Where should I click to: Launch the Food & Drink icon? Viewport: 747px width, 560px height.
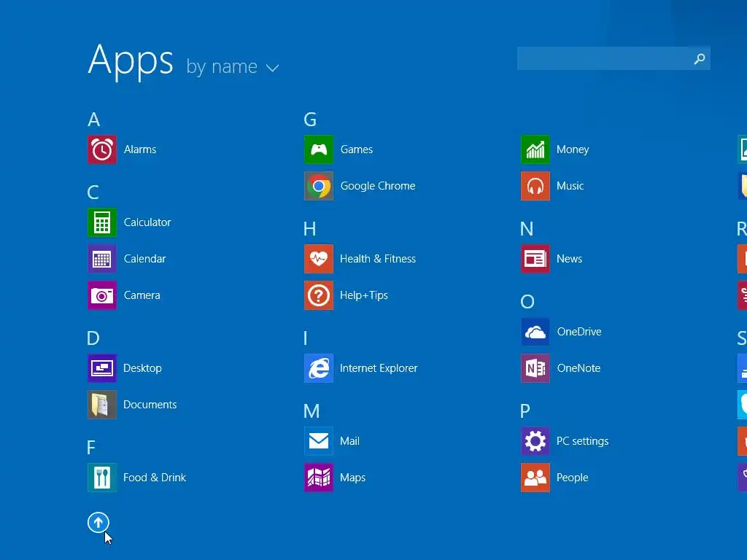point(102,478)
